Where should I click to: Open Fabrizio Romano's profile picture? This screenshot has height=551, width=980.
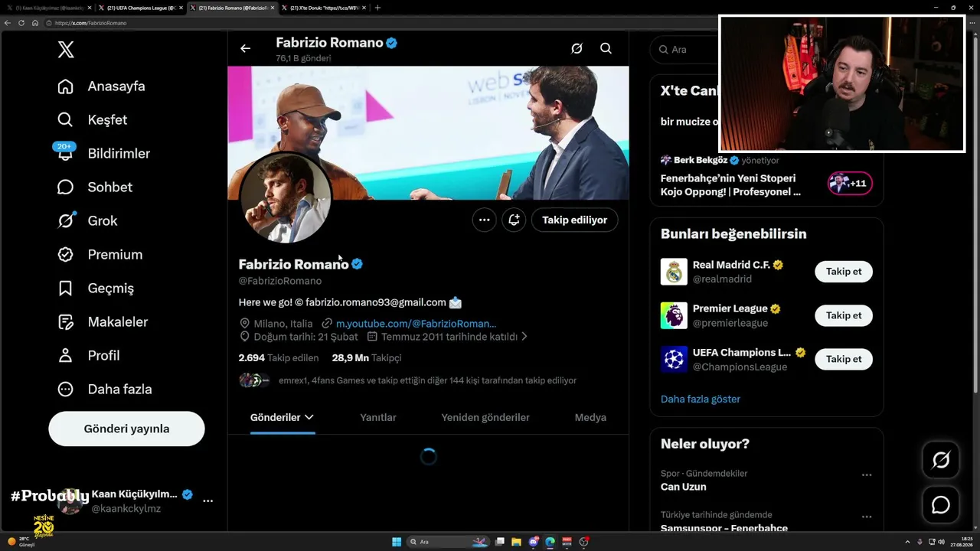286,198
